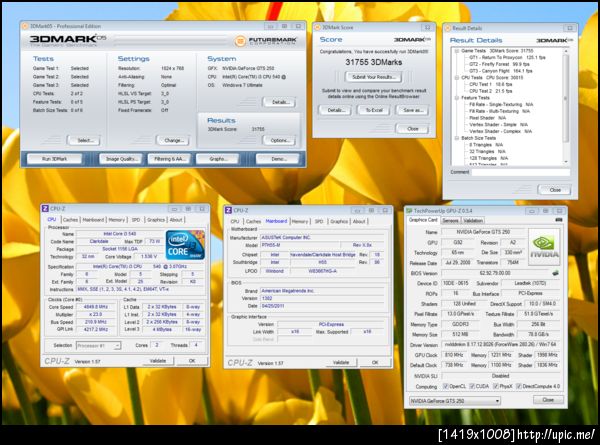Click the screenshot camera icon in GPU-Z
This screenshot has width=600, height=445.
pos(559,220)
